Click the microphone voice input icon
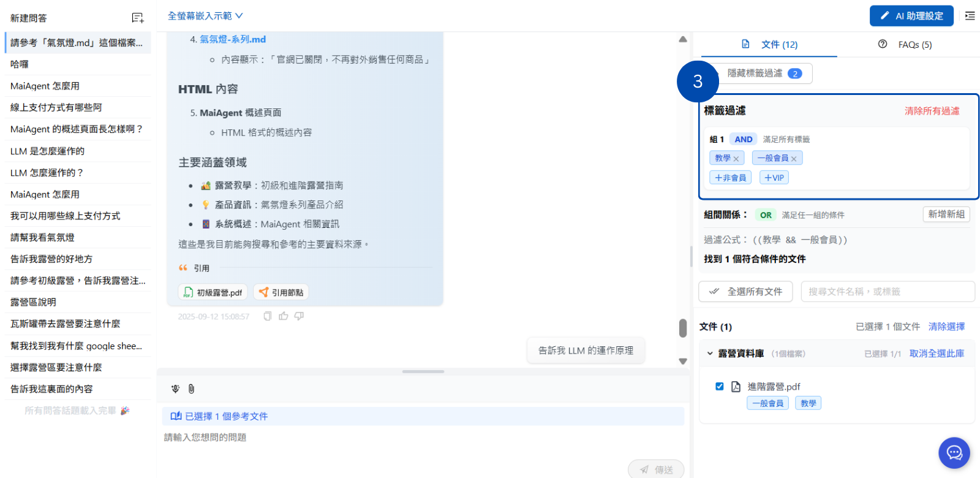Image resolution: width=980 pixels, height=478 pixels. click(x=175, y=389)
